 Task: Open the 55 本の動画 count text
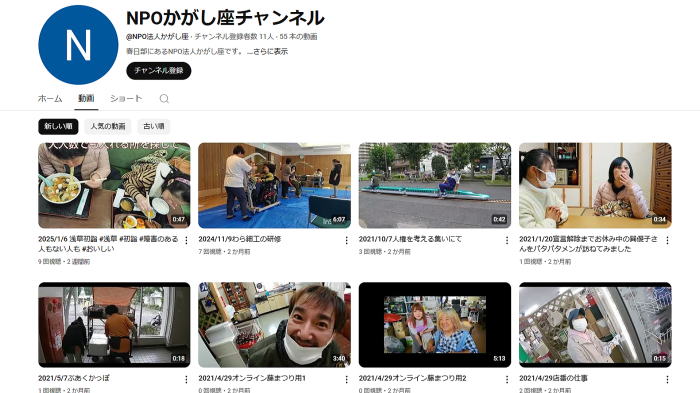click(299, 37)
